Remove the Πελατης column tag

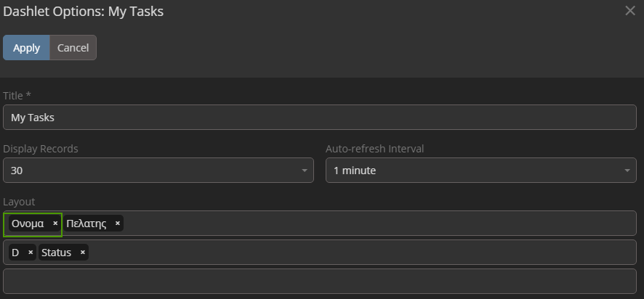coord(118,224)
